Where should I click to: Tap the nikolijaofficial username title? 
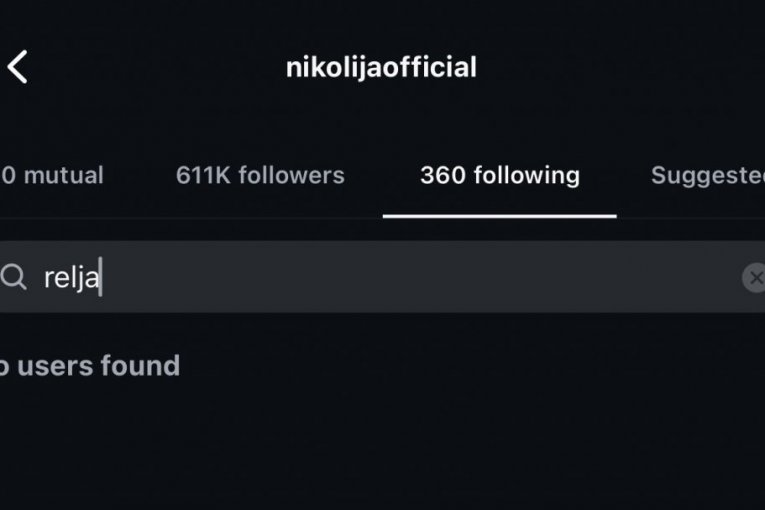[381, 67]
